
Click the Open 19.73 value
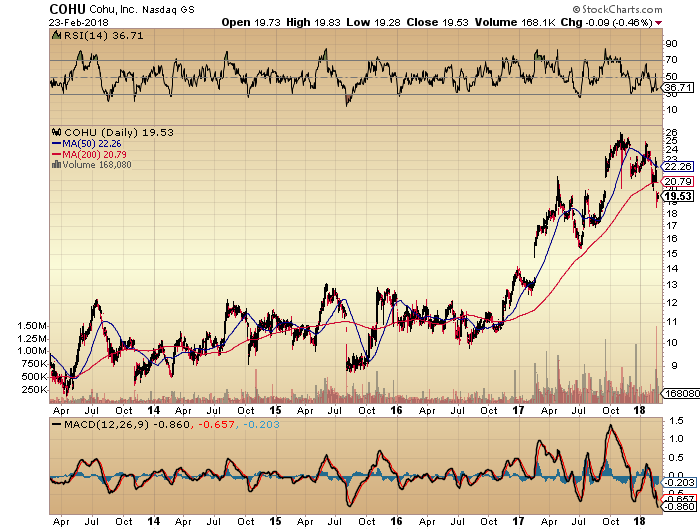tap(251, 22)
